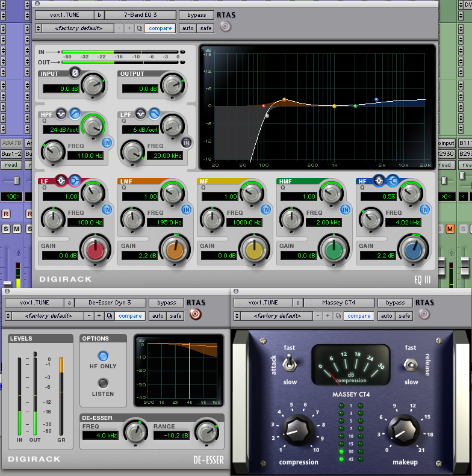Open EQ settings menu arrows
Screen dimensions: 472x476
point(38,28)
